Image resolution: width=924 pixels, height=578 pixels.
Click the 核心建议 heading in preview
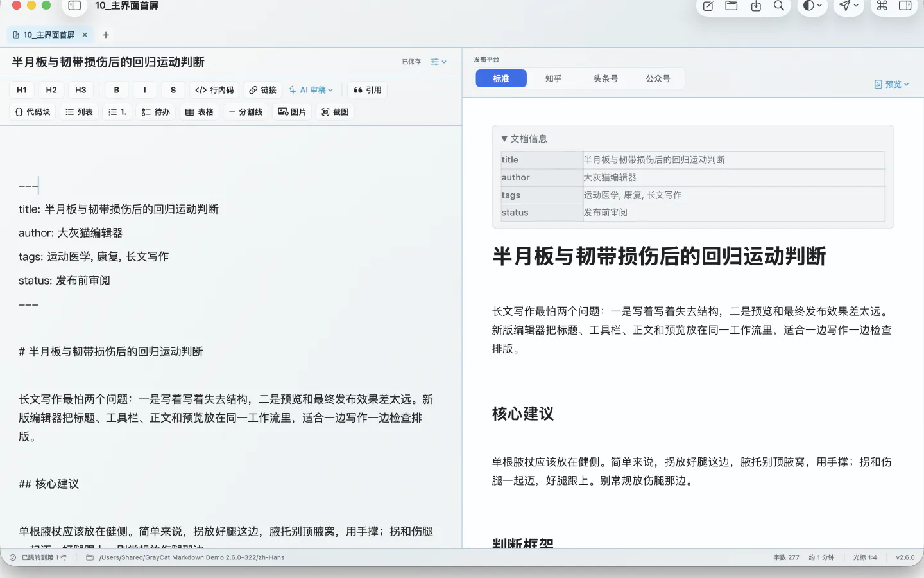click(x=523, y=414)
